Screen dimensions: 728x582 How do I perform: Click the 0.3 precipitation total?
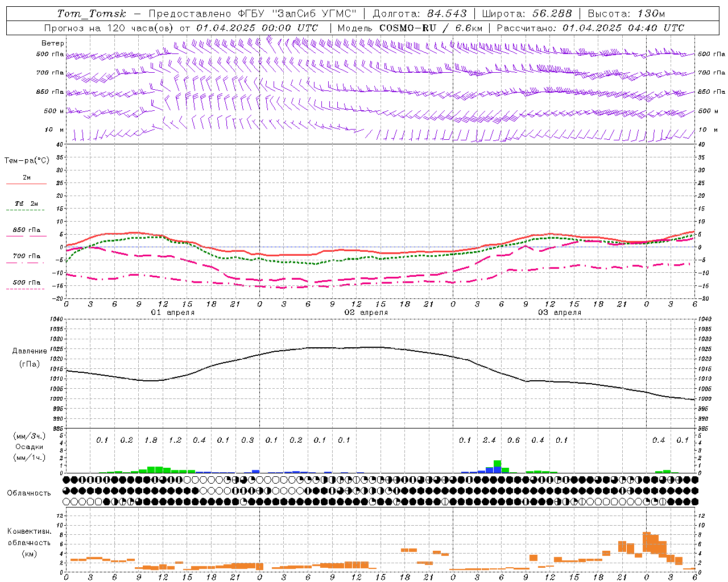tap(247, 440)
